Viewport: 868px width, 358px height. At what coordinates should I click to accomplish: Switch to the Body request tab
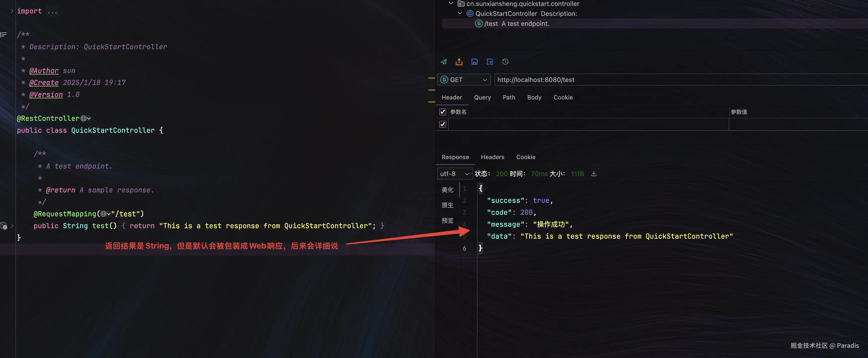pyautogui.click(x=534, y=97)
